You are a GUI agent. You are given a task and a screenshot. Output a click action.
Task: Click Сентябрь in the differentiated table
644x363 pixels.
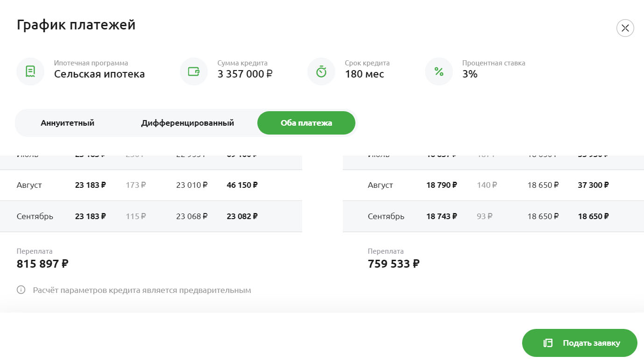pyautogui.click(x=386, y=216)
